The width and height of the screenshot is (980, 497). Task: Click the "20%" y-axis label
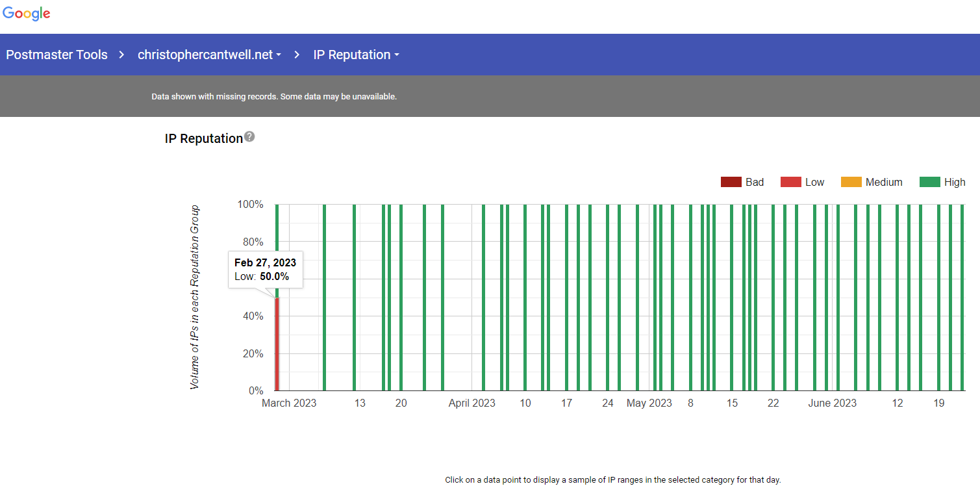(253, 353)
